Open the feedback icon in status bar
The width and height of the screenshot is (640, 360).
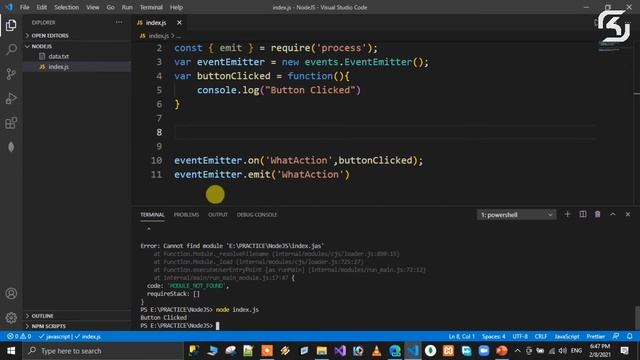click(x=616, y=337)
